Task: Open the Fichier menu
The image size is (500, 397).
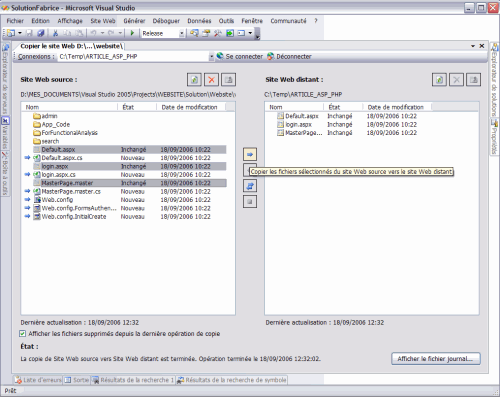Action: (x=15, y=21)
